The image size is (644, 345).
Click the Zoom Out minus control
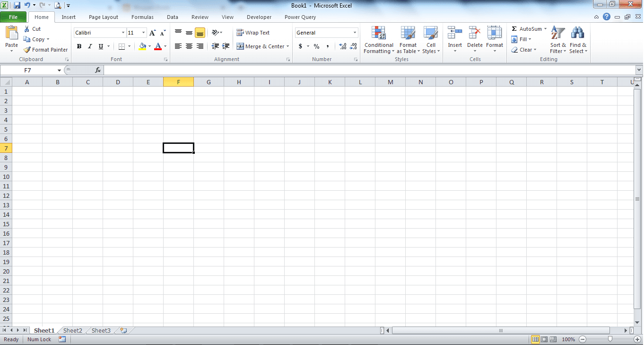(x=582, y=339)
